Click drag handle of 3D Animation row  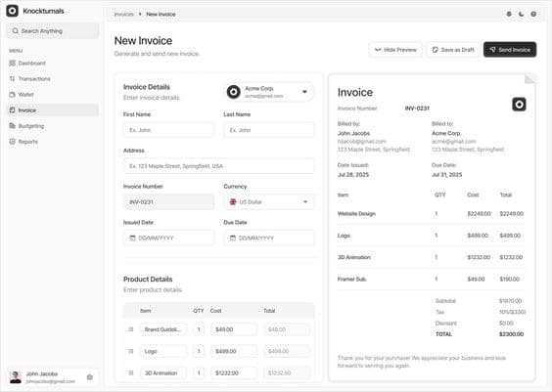(x=131, y=373)
